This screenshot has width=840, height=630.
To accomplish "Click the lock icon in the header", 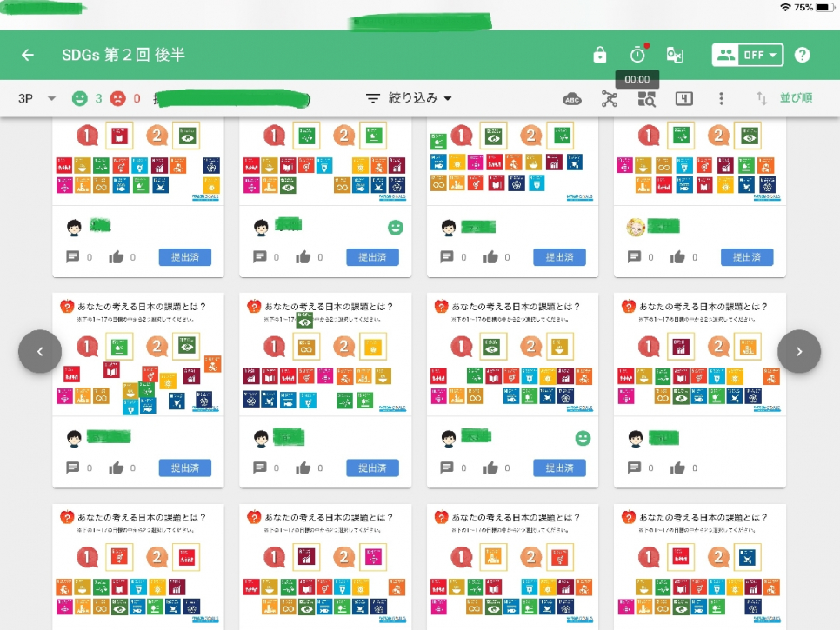I will tap(600, 55).
